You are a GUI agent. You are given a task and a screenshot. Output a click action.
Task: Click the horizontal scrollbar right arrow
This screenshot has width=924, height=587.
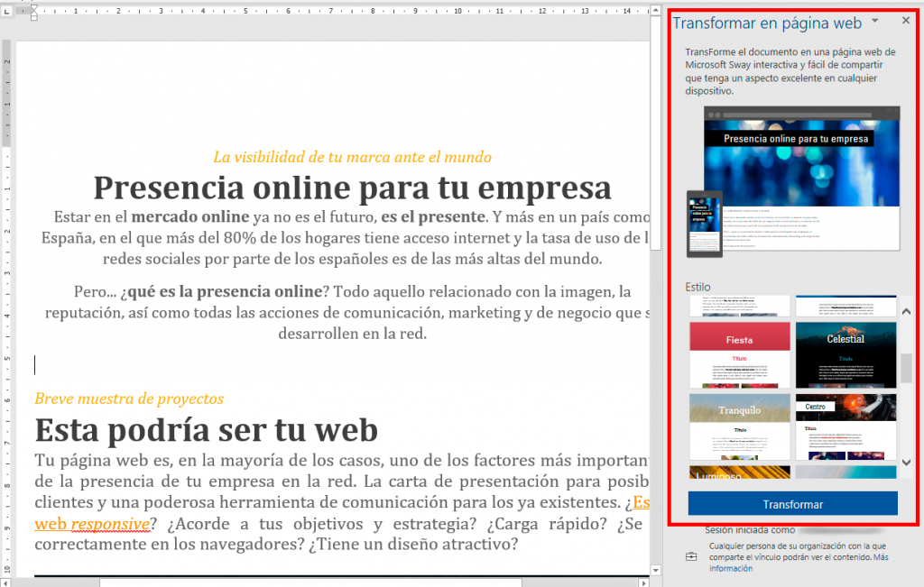[643, 582]
